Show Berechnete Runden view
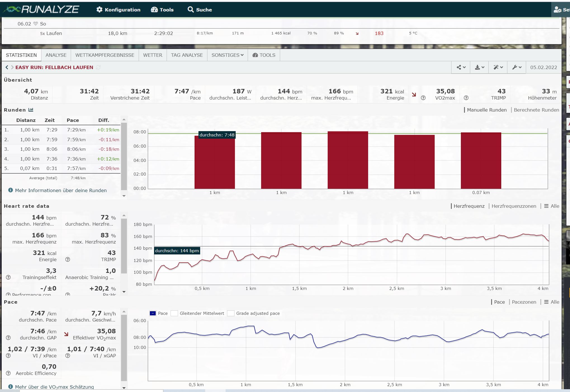This screenshot has width=570, height=392. (x=536, y=110)
